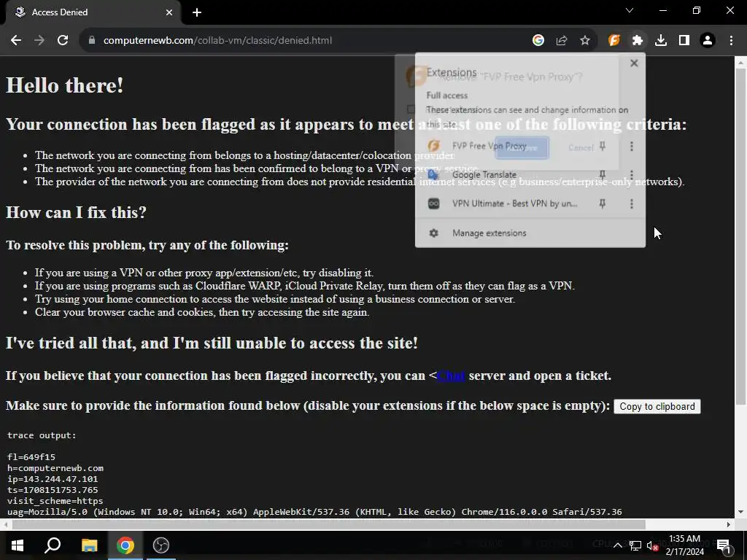View site info via the padlock icon
Image resolution: width=747 pixels, height=560 pixels.
coord(92,41)
